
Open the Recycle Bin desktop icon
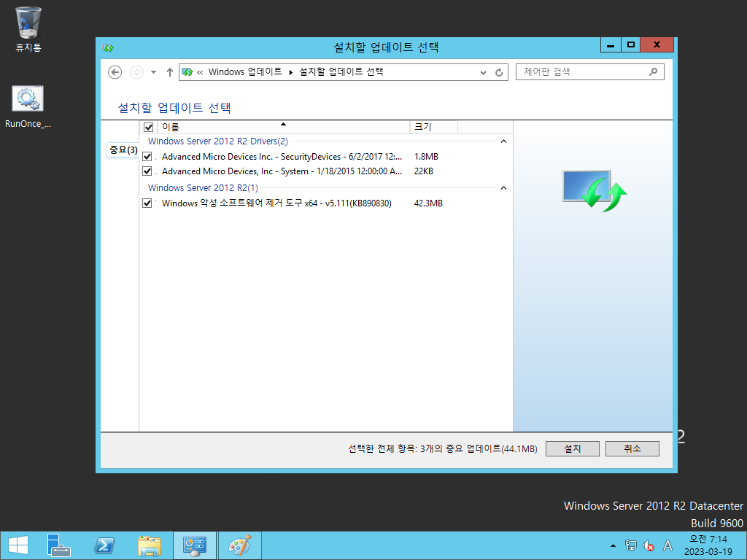(x=28, y=29)
